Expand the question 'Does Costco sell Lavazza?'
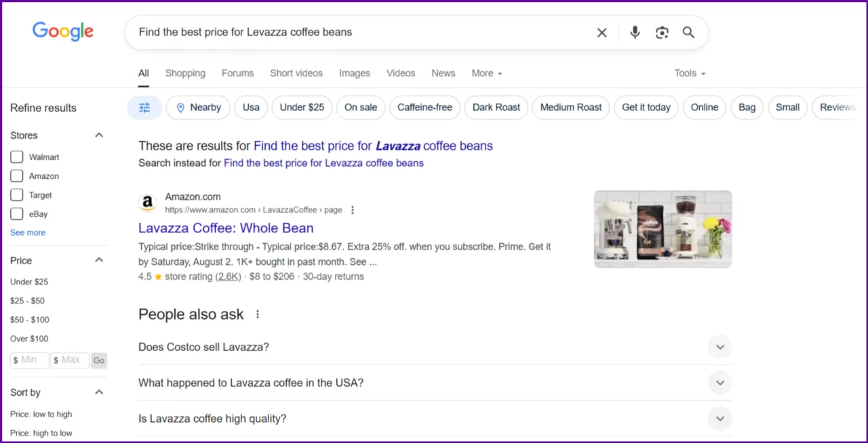868x443 pixels. [x=719, y=347]
